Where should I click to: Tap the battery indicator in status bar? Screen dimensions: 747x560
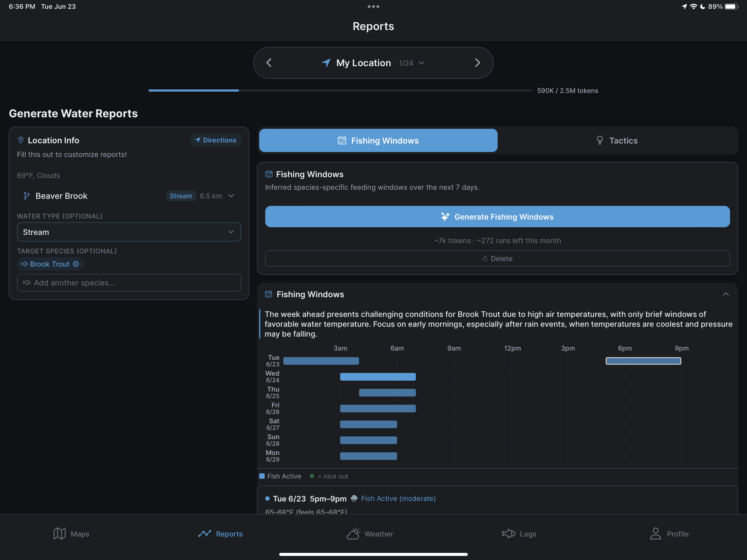(x=731, y=6)
